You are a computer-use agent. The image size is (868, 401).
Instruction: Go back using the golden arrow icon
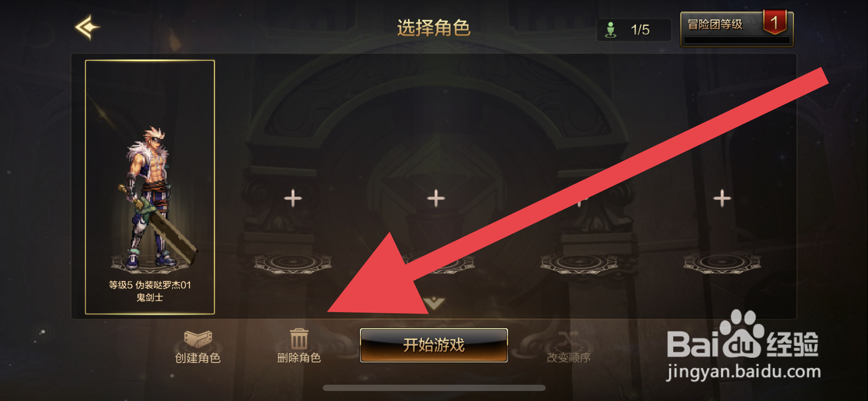tap(88, 28)
